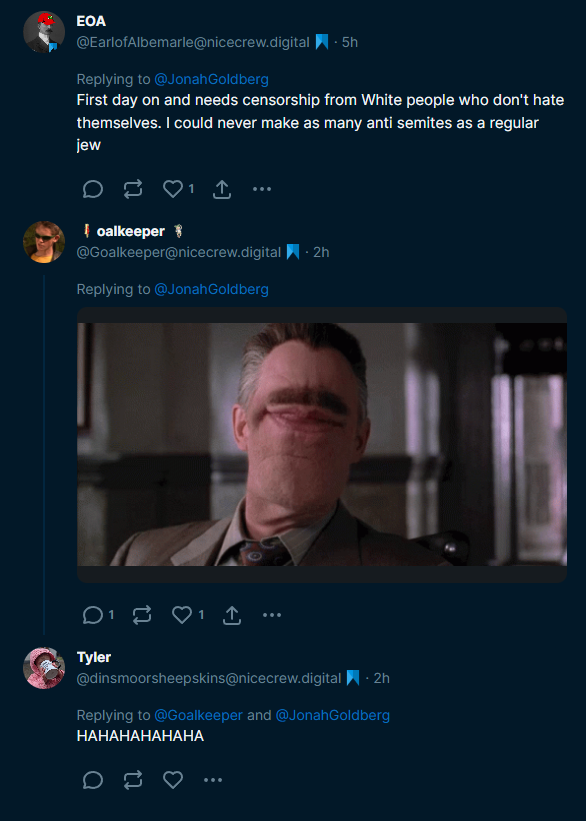Reply to Tyler's HAHAHAHAHAHA post
The height and width of the screenshot is (821, 586).
point(93,780)
